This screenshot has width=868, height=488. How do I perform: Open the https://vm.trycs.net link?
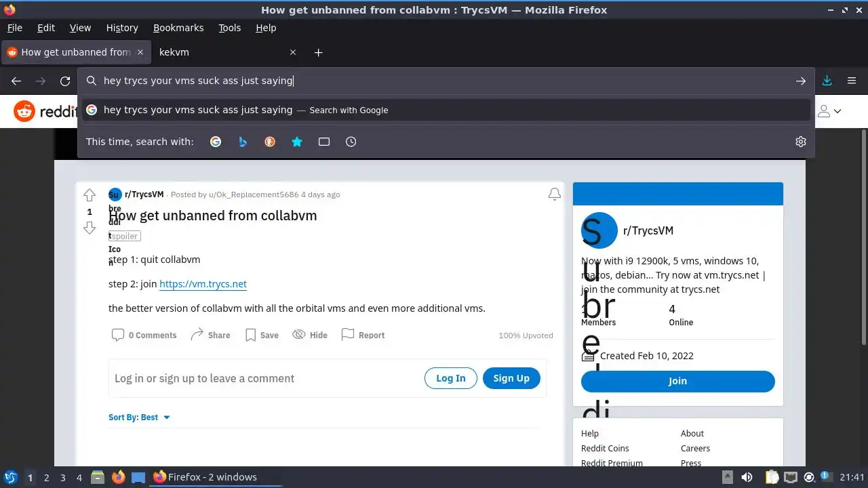pos(203,284)
